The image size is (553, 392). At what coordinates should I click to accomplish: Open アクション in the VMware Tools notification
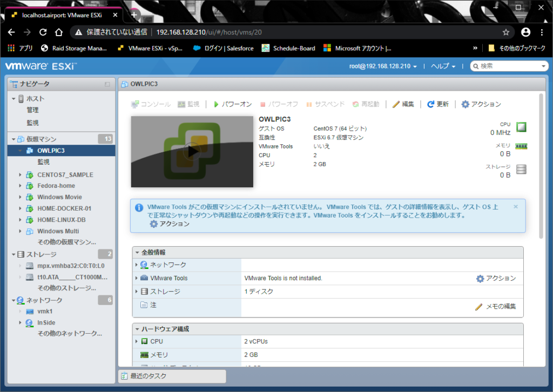click(170, 224)
